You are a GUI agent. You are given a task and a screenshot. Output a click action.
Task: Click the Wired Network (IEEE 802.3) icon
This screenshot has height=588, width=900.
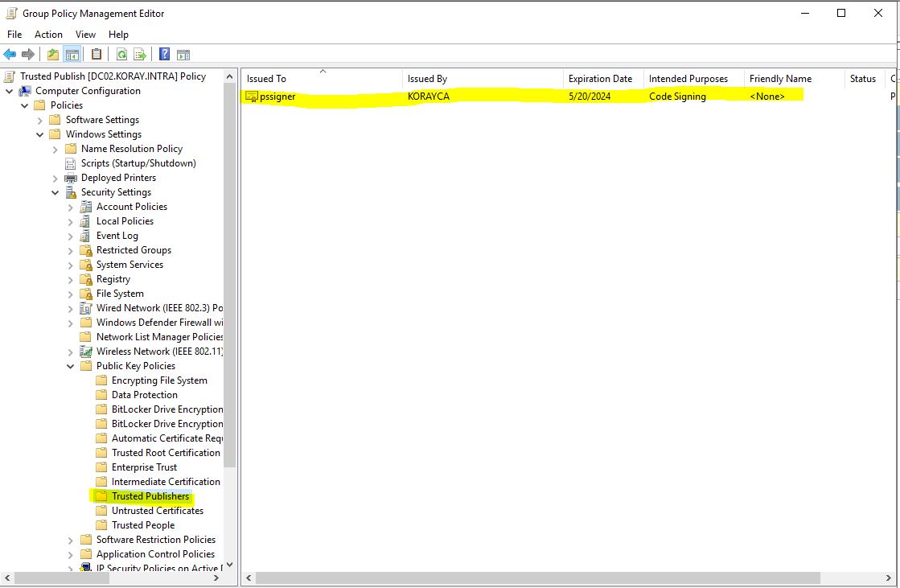(85, 308)
